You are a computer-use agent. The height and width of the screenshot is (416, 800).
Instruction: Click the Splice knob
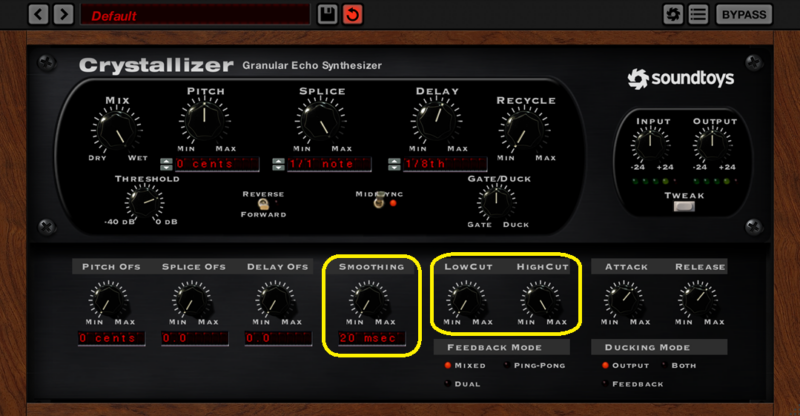click(320, 120)
